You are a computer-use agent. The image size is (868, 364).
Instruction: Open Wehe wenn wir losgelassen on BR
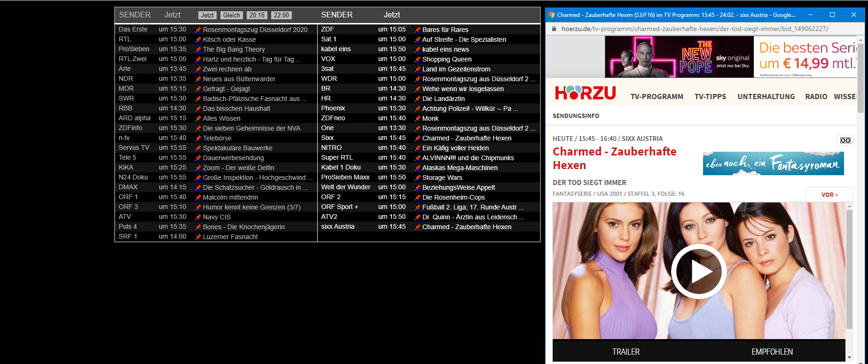pos(463,89)
